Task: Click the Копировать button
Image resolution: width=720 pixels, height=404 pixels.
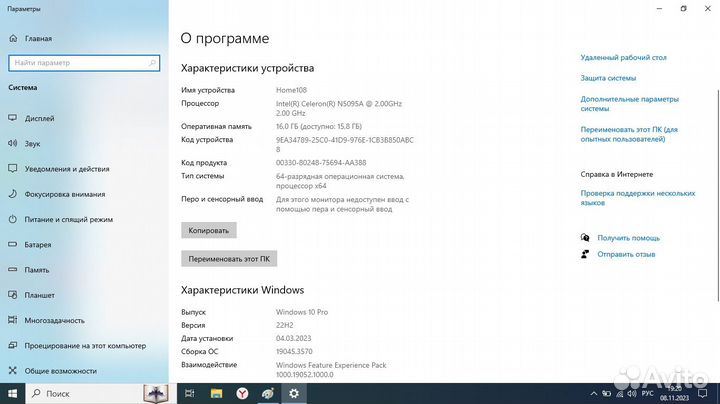Action: point(208,230)
